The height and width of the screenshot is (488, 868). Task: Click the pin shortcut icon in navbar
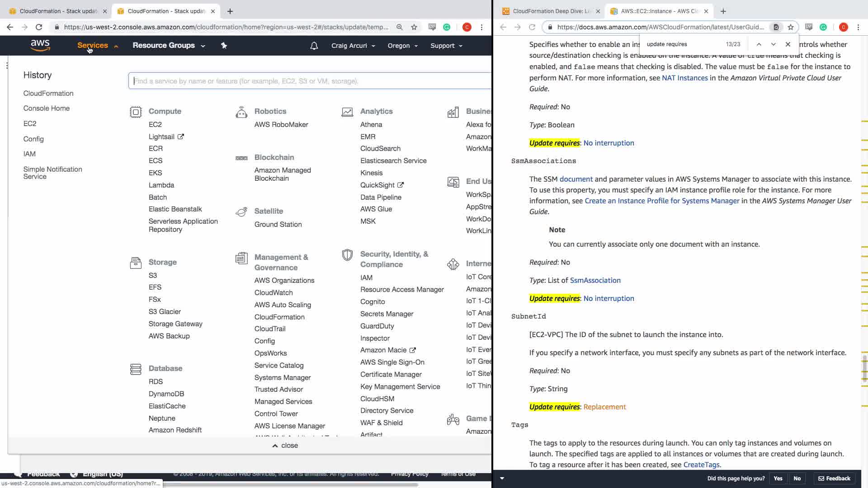coord(224,45)
